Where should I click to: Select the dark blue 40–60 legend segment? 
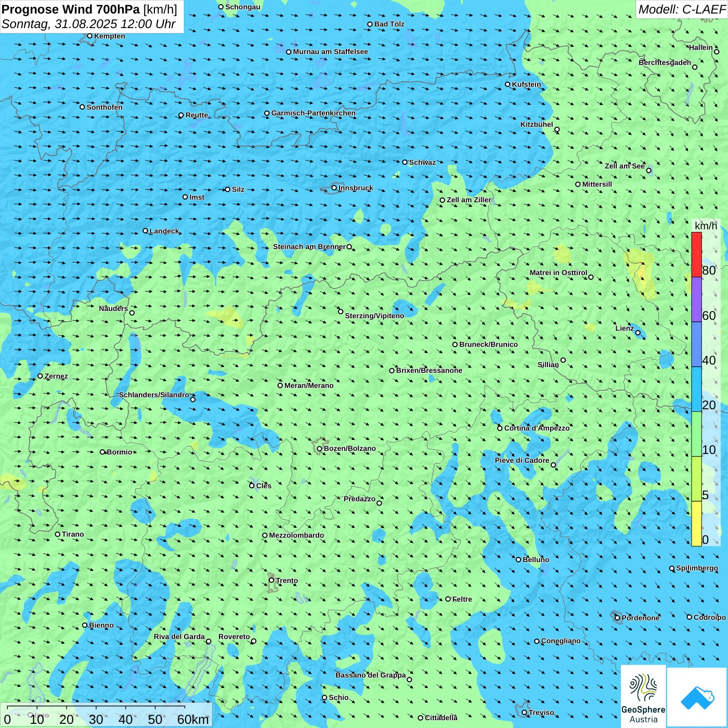pyautogui.click(x=696, y=344)
